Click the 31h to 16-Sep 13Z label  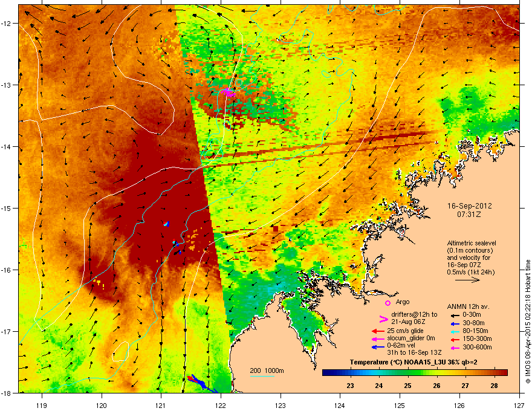pyautogui.click(x=414, y=352)
